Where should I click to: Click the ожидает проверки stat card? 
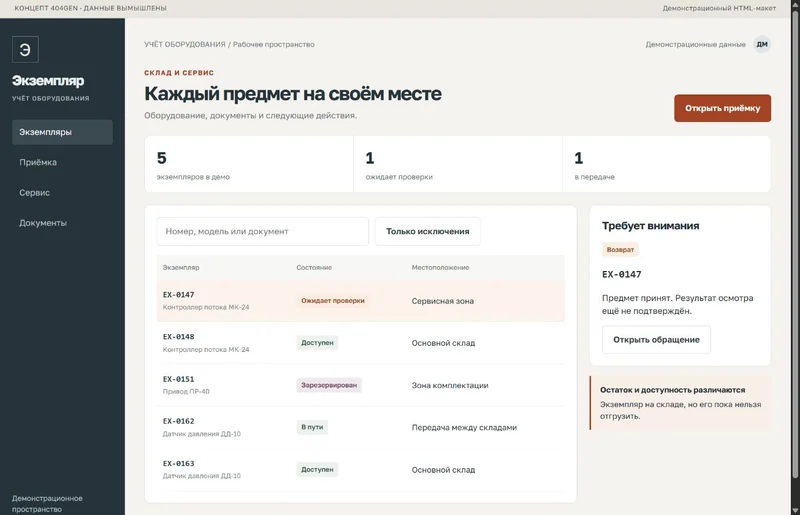coord(458,164)
